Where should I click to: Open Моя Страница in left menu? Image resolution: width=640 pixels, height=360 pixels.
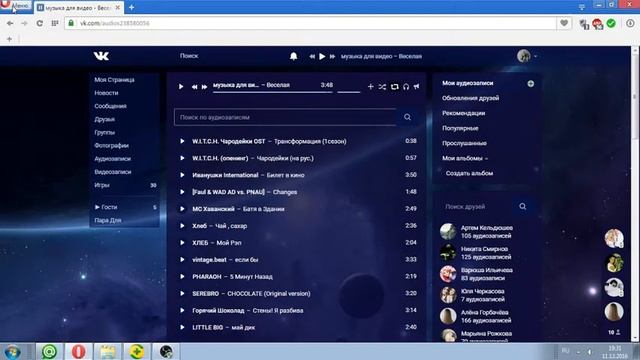pyautogui.click(x=114, y=80)
